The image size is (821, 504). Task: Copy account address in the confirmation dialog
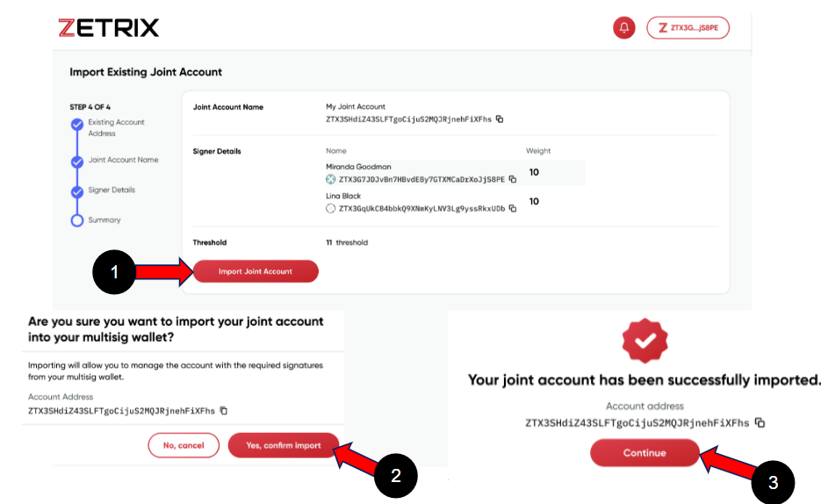pyautogui.click(x=224, y=410)
